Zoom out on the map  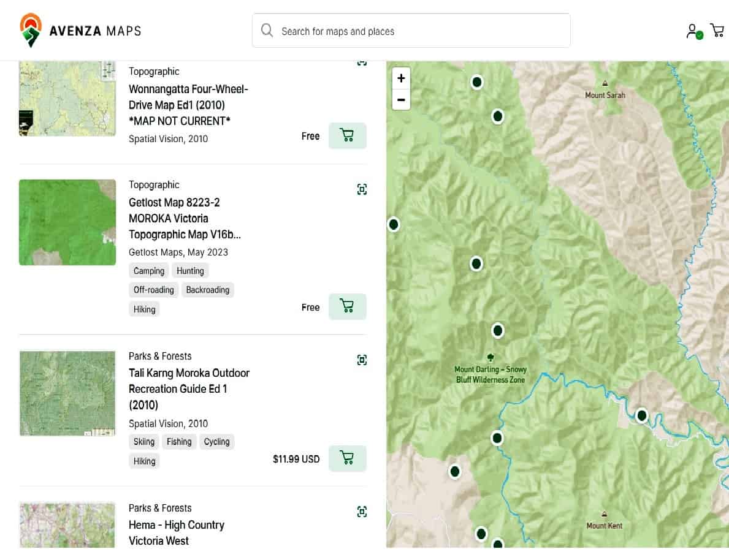click(401, 99)
